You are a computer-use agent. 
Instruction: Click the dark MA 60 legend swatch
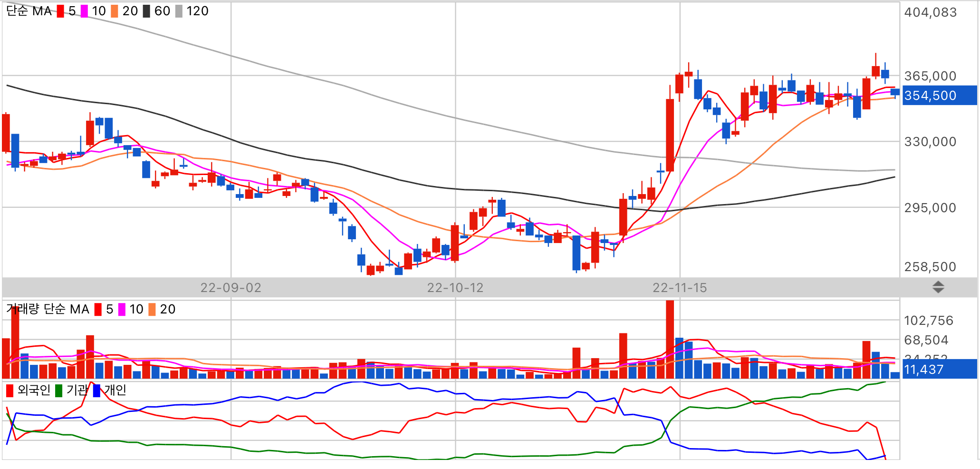click(146, 11)
